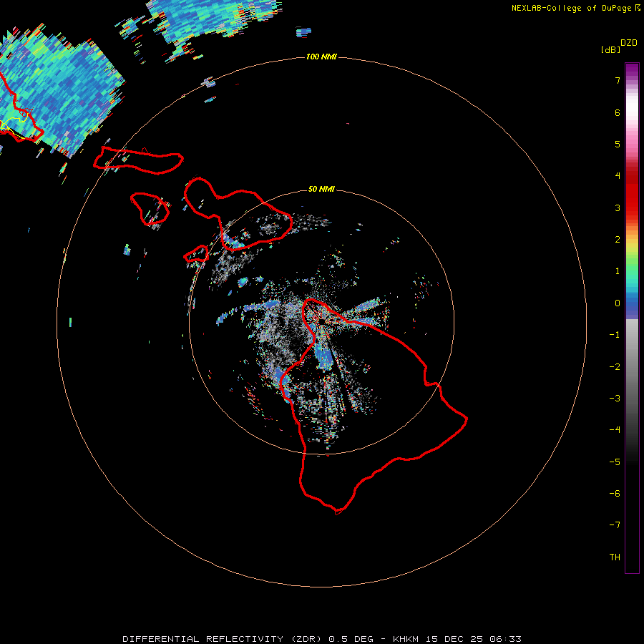Click the DZD legend title
The image size is (644, 644).
point(629,43)
